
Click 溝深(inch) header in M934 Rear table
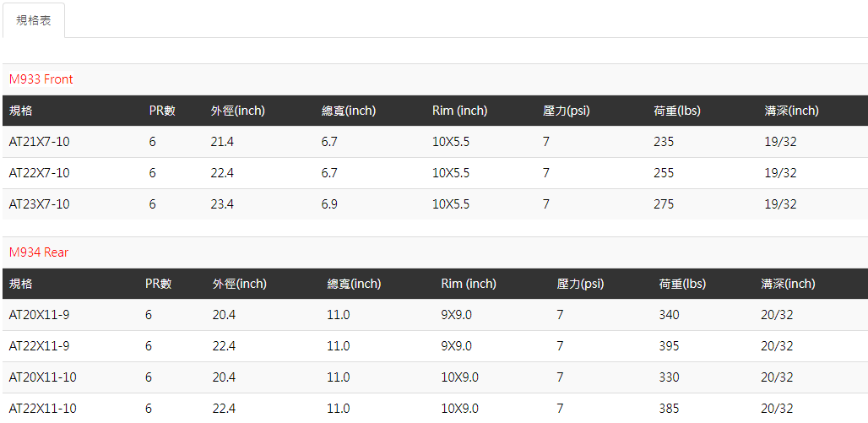[788, 284]
